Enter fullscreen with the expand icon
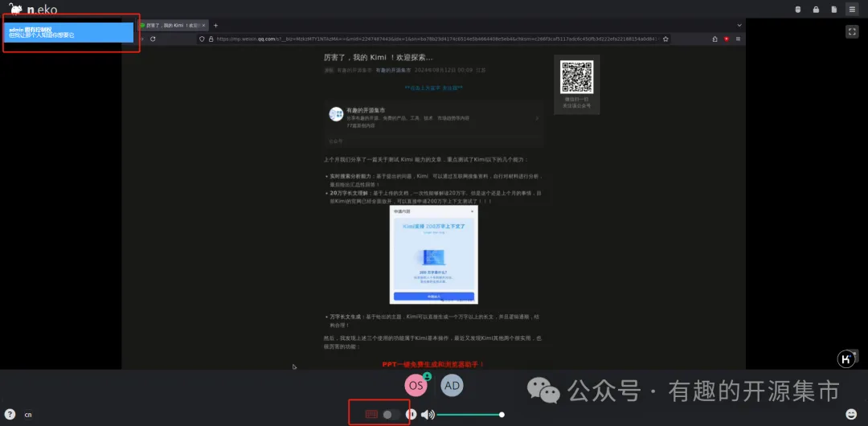868x426 pixels. [x=852, y=31]
